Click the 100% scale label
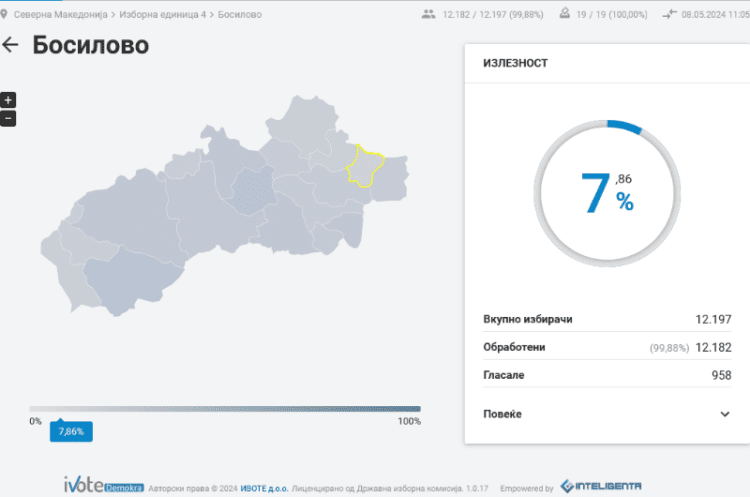This screenshot has height=497, width=750. [x=409, y=421]
